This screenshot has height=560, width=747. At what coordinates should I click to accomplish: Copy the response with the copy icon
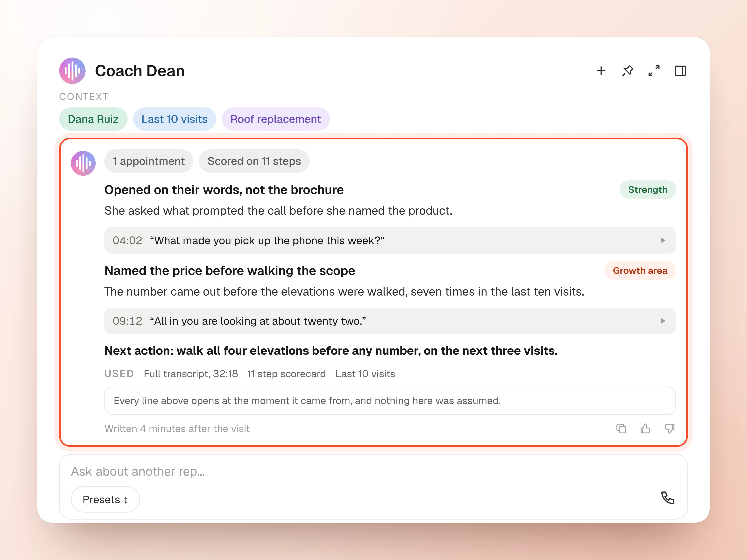pyautogui.click(x=621, y=428)
